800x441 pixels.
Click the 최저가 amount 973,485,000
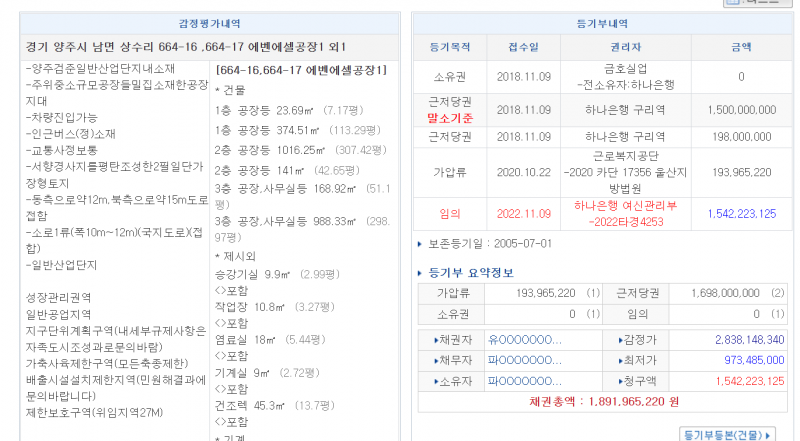click(749, 360)
